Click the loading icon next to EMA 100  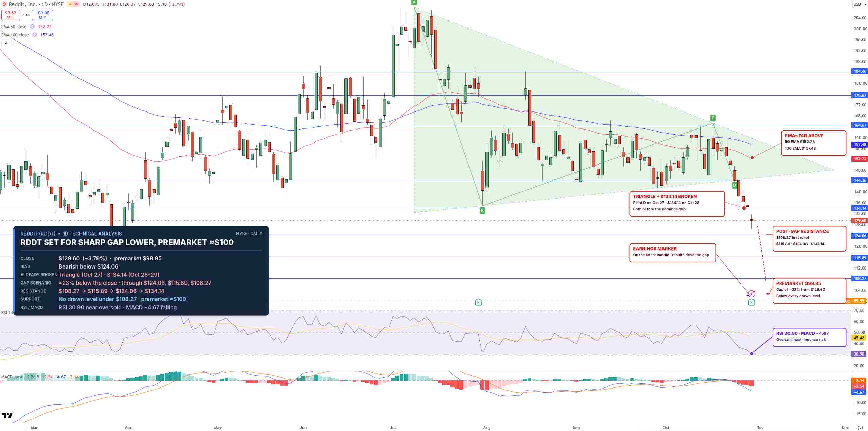(x=35, y=35)
